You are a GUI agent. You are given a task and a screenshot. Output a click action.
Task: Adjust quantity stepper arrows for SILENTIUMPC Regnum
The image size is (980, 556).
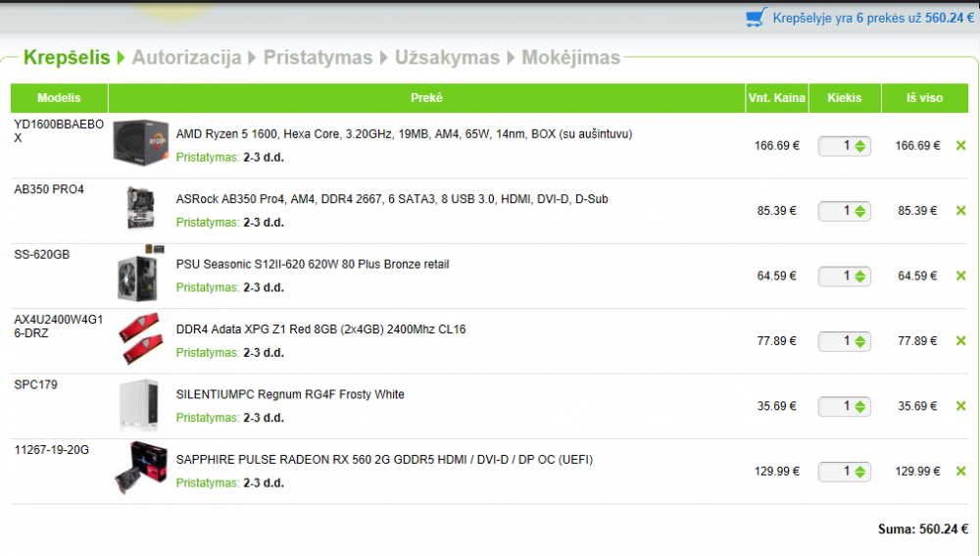pos(860,407)
